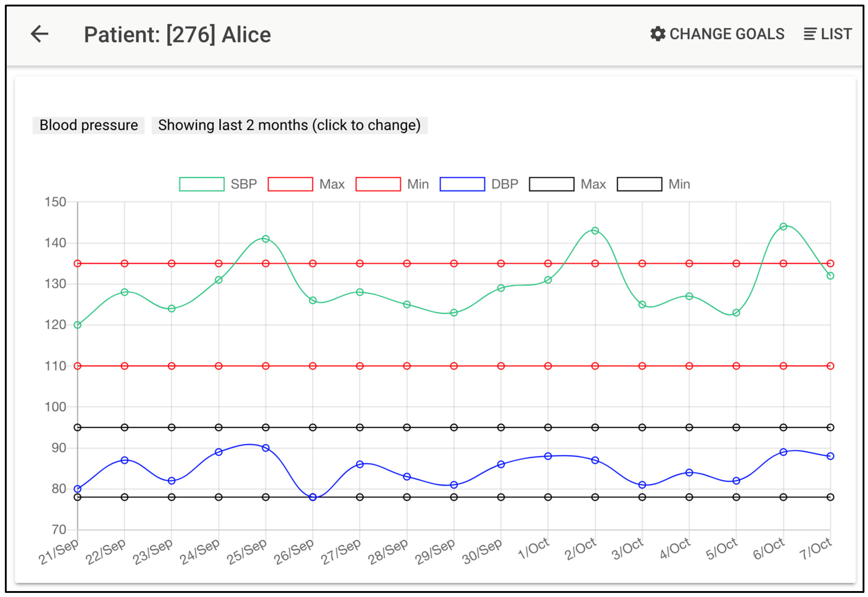Click the SBP peak point on 6/Oct
The image size is (868, 597).
tap(783, 226)
